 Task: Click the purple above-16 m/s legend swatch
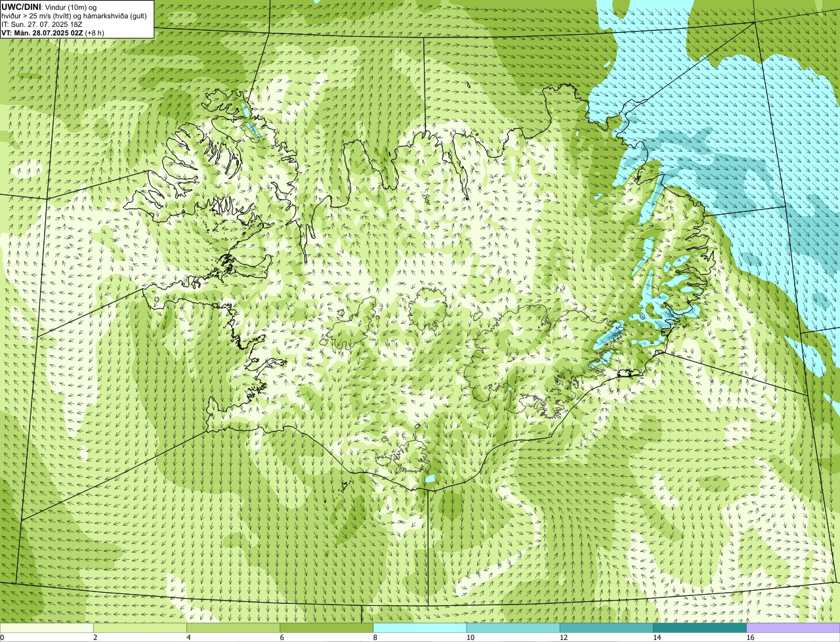[793, 628]
